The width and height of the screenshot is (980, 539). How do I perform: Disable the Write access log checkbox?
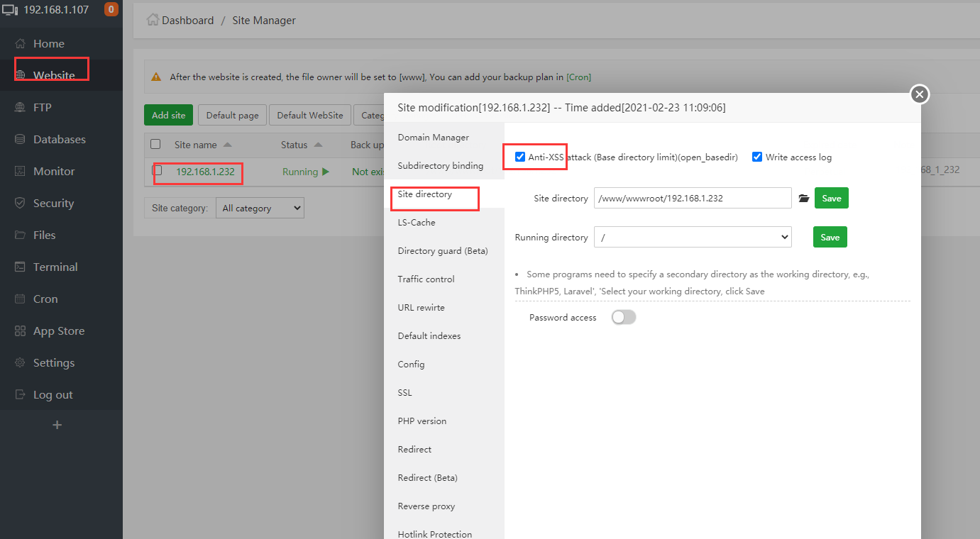pos(756,157)
